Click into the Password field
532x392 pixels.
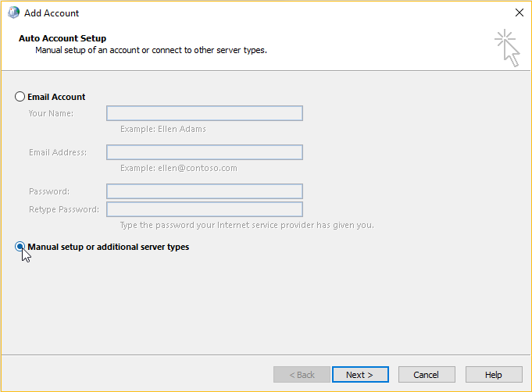205,191
